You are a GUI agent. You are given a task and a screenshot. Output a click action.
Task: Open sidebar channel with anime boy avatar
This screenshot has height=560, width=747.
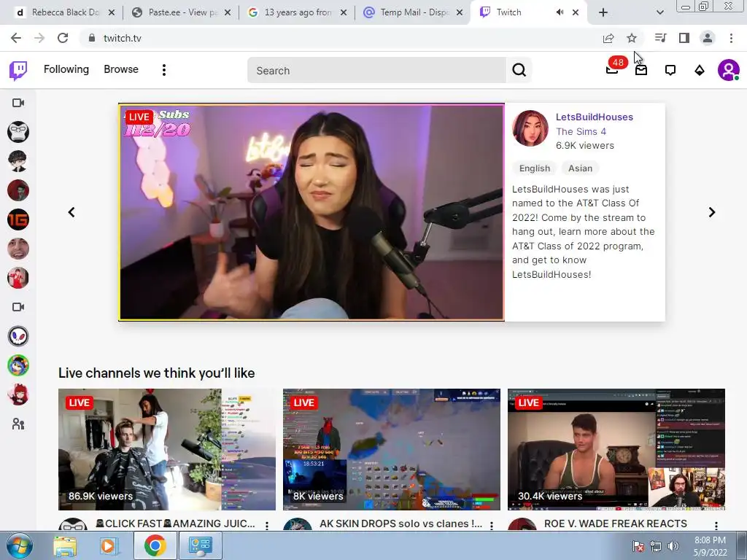(x=18, y=161)
